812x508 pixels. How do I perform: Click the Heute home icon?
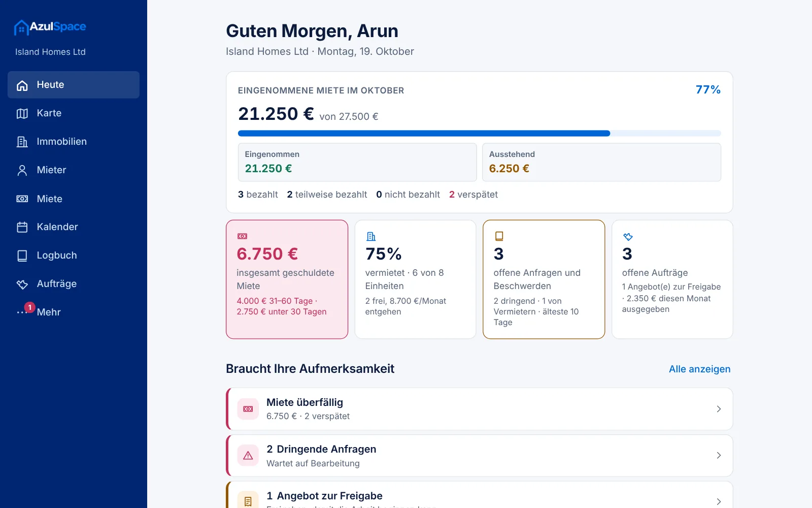[x=22, y=85]
